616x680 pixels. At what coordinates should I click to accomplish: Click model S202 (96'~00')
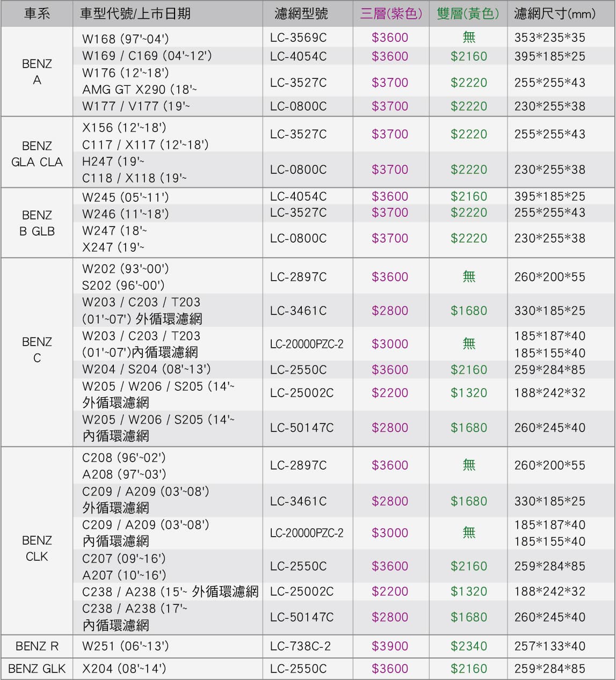(123, 285)
